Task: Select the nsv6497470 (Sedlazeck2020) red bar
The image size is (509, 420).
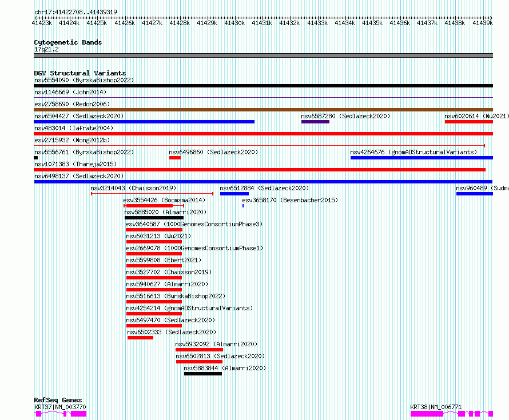Action: [x=154, y=326]
